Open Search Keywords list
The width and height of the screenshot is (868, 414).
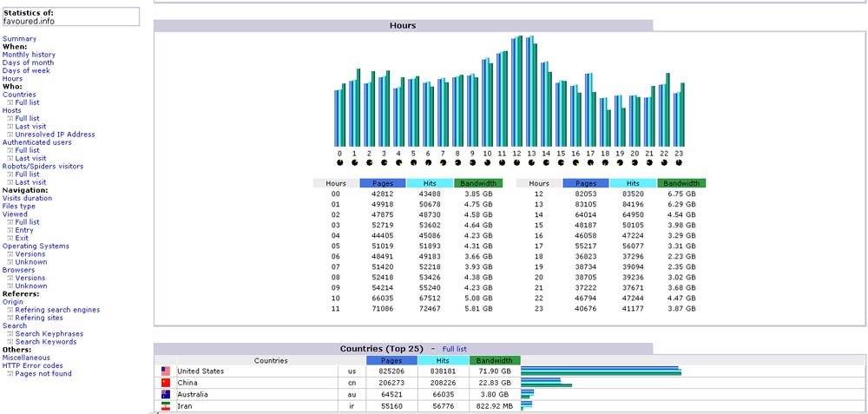[x=46, y=342]
